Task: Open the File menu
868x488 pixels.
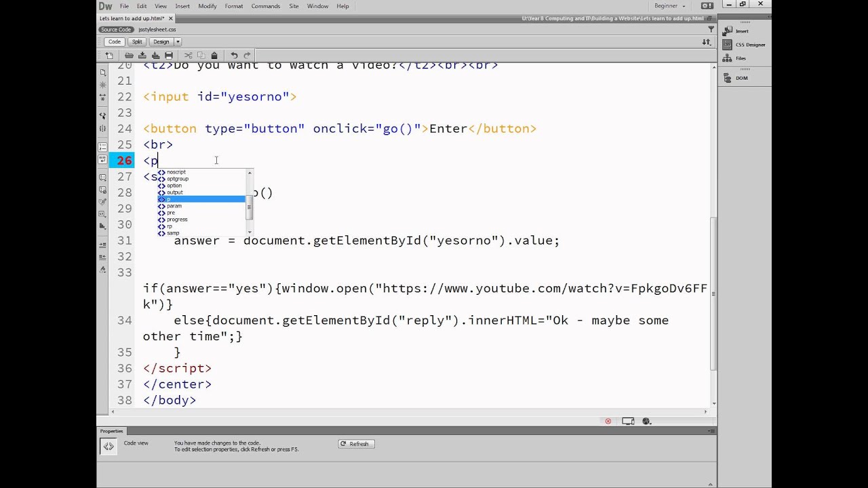Action: click(x=125, y=6)
